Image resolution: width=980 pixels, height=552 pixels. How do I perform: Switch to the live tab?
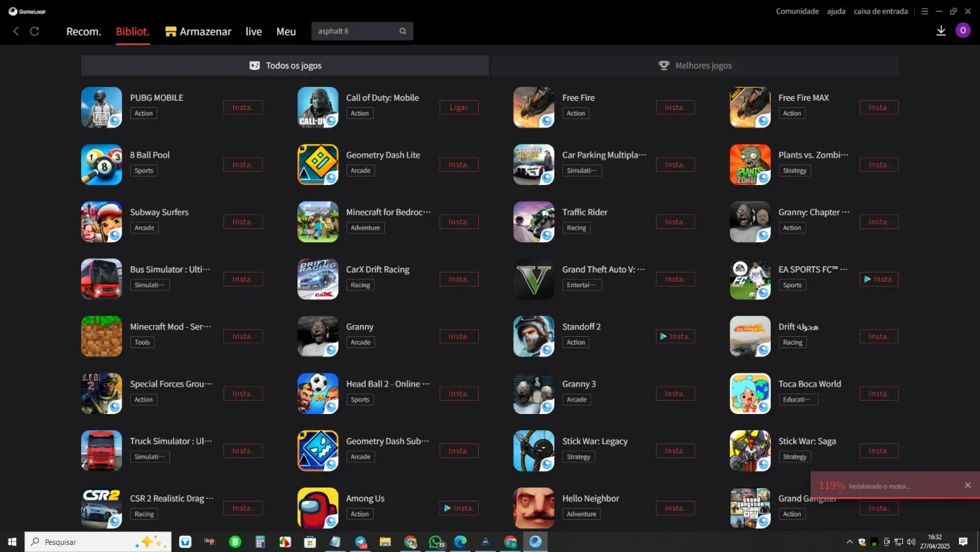pyautogui.click(x=253, y=32)
